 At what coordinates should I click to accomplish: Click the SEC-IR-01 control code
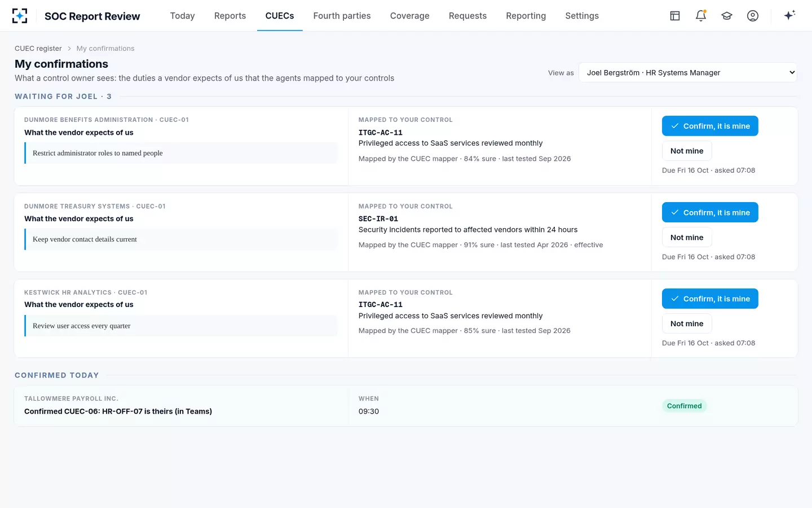click(x=378, y=219)
